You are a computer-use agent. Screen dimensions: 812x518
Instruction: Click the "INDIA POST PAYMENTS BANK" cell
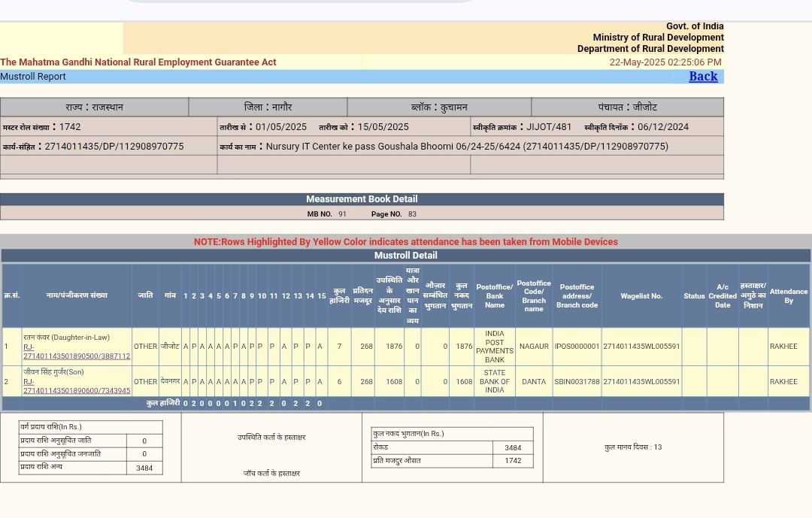click(495, 347)
